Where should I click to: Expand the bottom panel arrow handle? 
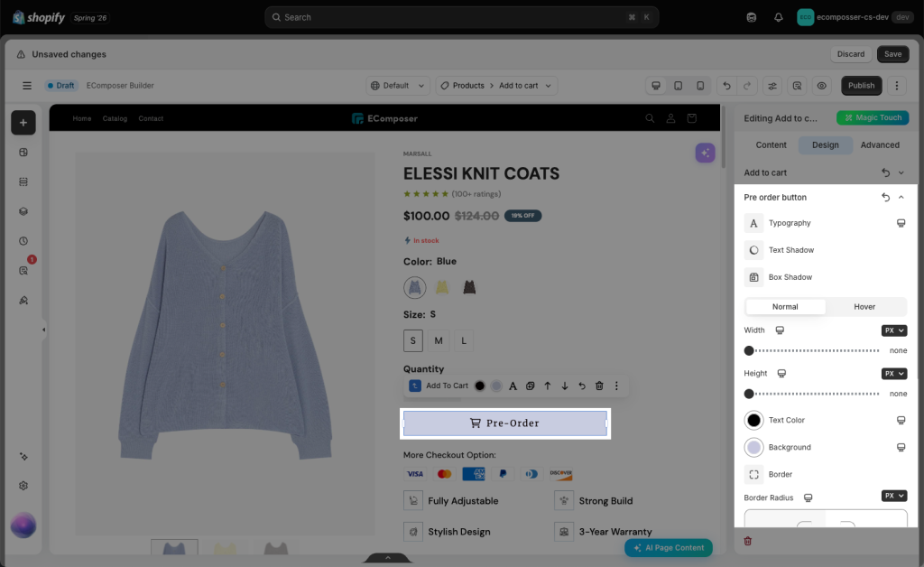coord(388,558)
